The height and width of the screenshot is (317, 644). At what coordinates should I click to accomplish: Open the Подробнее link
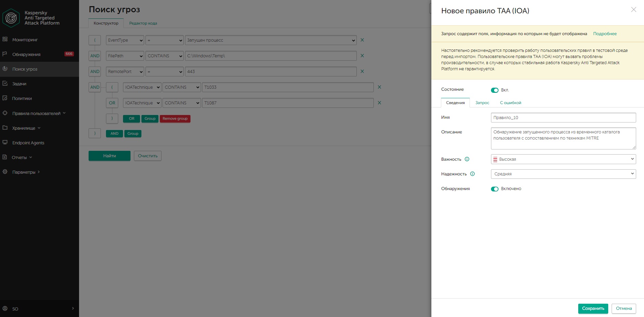[x=605, y=34]
